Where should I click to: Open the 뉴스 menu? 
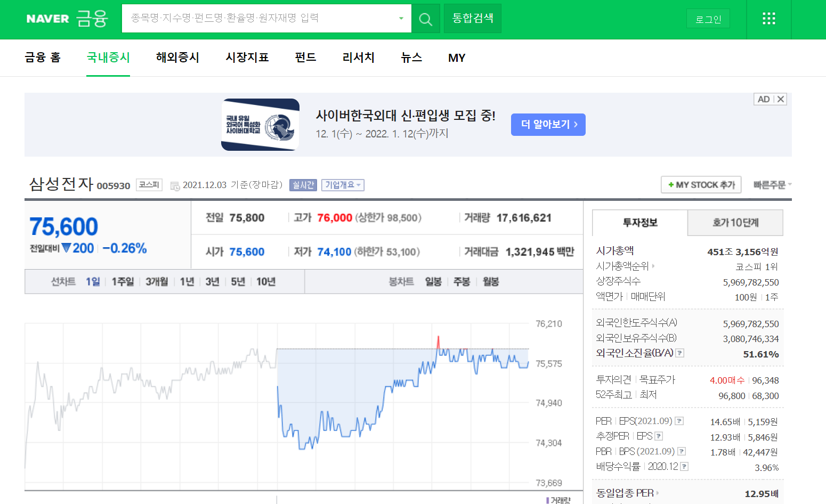(x=411, y=58)
